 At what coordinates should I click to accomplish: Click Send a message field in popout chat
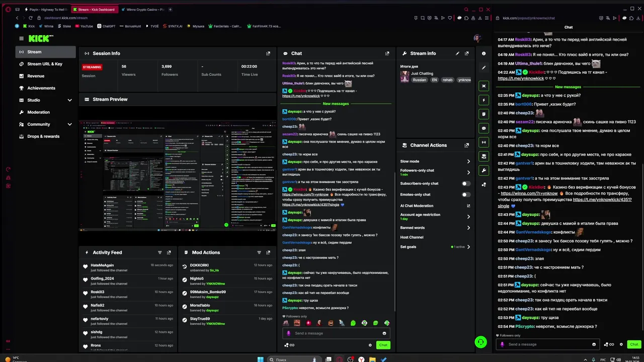547,344
